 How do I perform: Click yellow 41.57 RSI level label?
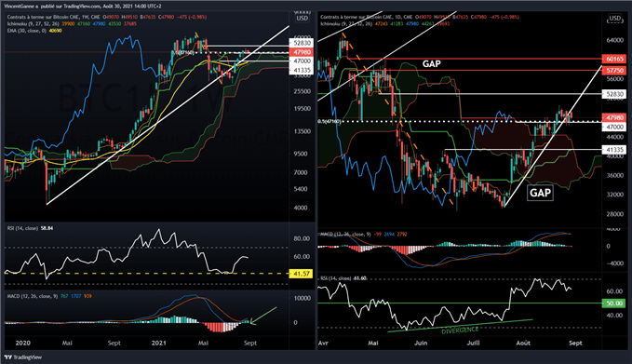(301, 274)
